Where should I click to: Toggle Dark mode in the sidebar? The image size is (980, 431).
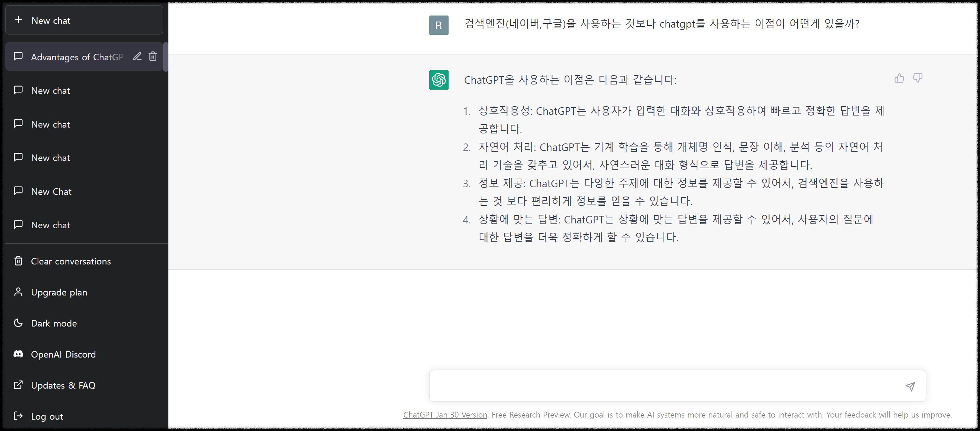[x=84, y=323]
